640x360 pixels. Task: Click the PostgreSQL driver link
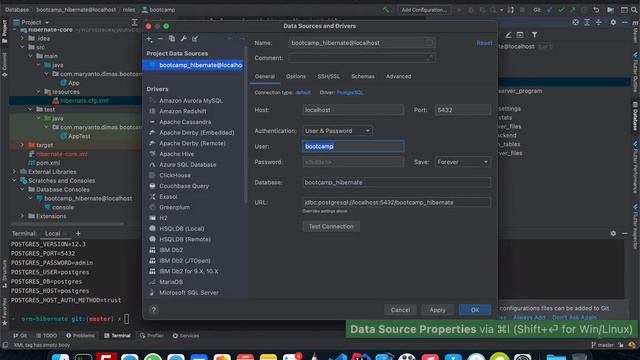coord(350,93)
